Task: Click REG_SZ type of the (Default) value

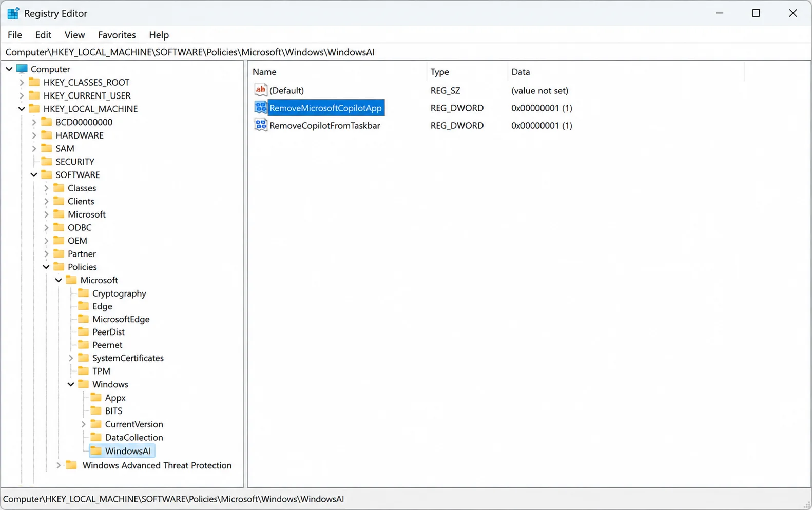Action: pos(445,90)
